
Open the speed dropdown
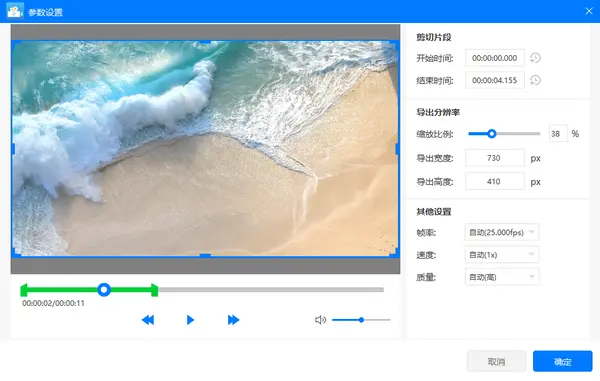coord(502,255)
